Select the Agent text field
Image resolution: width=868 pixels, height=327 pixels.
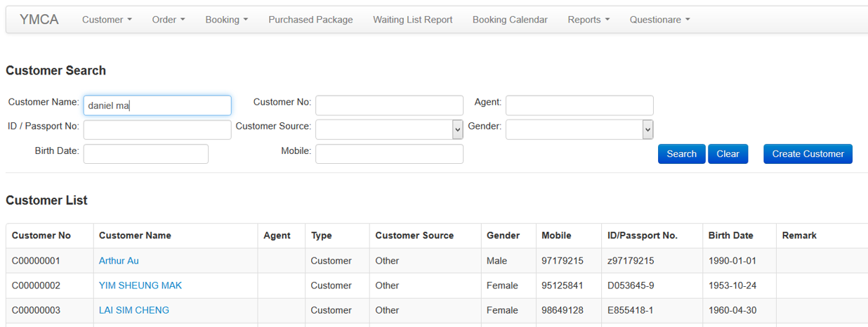(579, 105)
